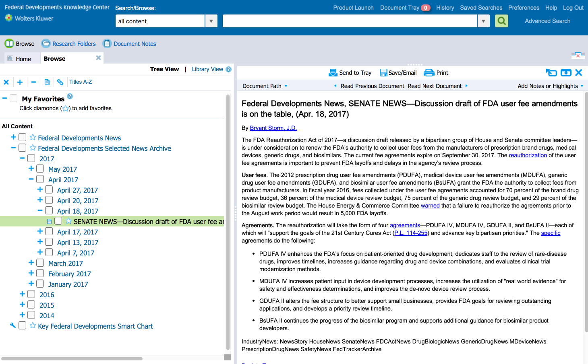This screenshot has width=588, height=364.
Task: Check the SENATE NEWS document checkbox
Action: (x=58, y=221)
